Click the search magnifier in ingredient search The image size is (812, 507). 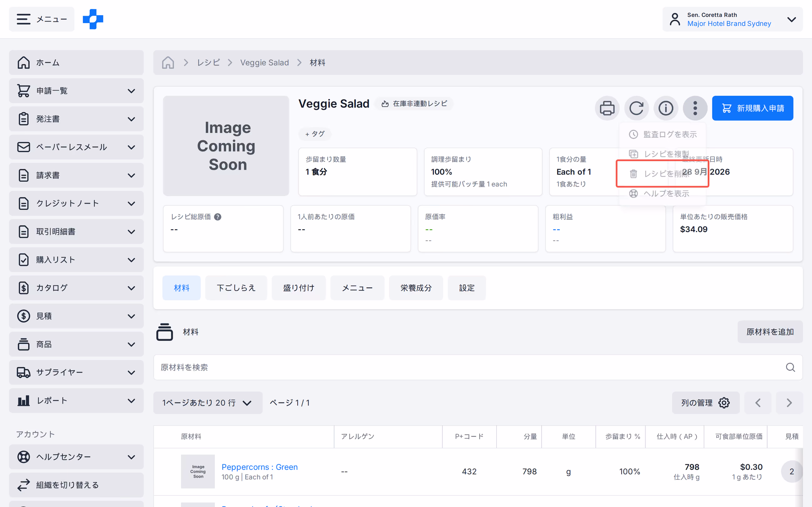[x=790, y=367]
